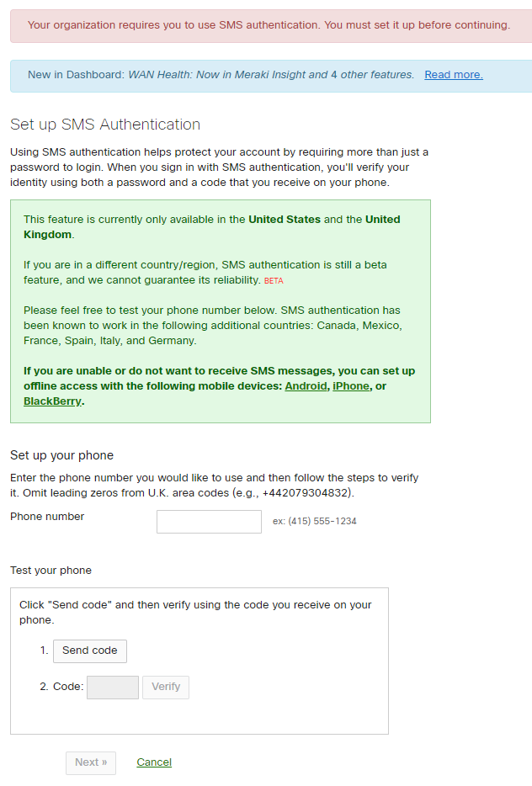Click the red SMS authentication warning banner
This screenshot has width=532, height=786.
(x=266, y=25)
